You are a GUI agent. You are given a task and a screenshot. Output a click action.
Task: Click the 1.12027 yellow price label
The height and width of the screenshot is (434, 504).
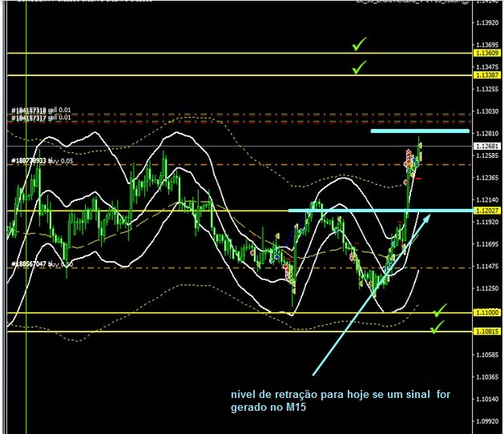tap(487, 211)
